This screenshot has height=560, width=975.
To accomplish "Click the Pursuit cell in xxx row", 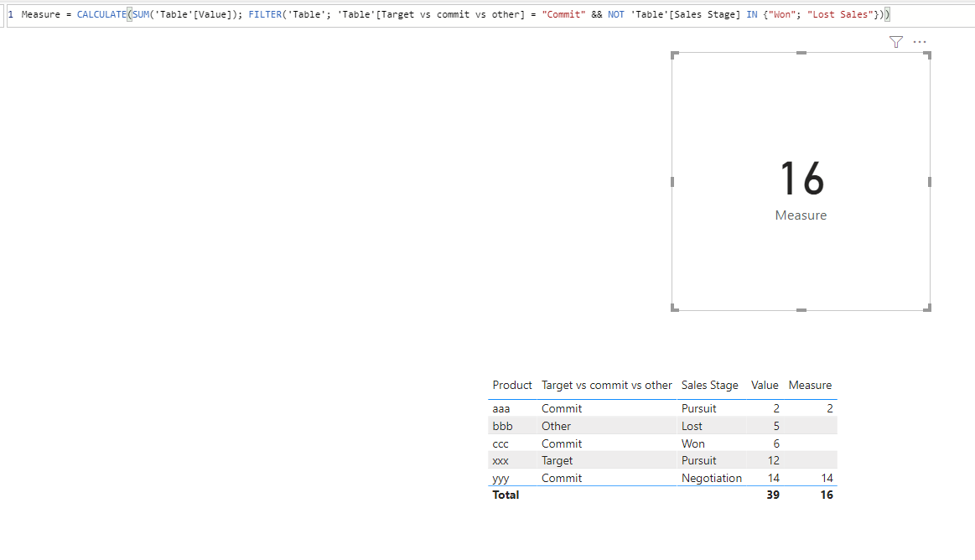I will pos(698,460).
